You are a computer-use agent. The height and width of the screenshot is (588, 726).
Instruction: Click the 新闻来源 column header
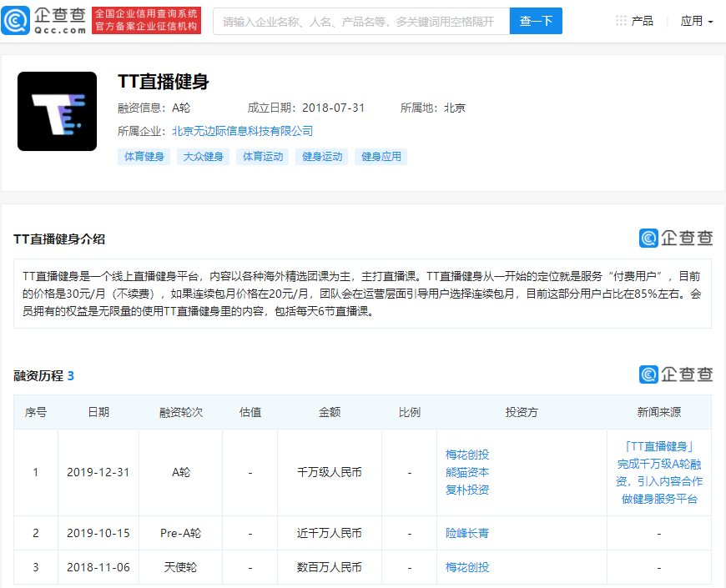659,412
